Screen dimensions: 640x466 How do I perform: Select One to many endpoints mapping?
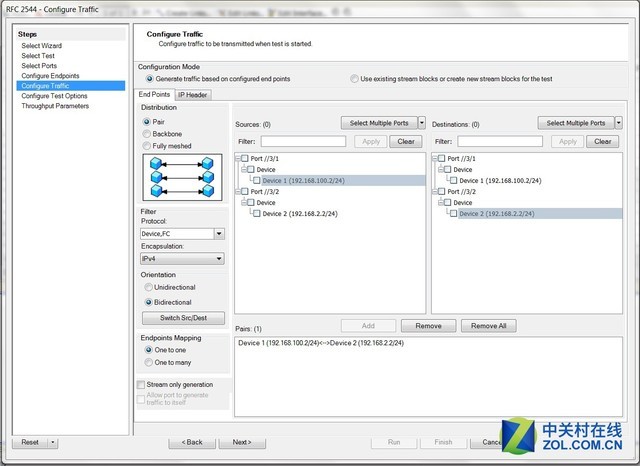[147, 363]
